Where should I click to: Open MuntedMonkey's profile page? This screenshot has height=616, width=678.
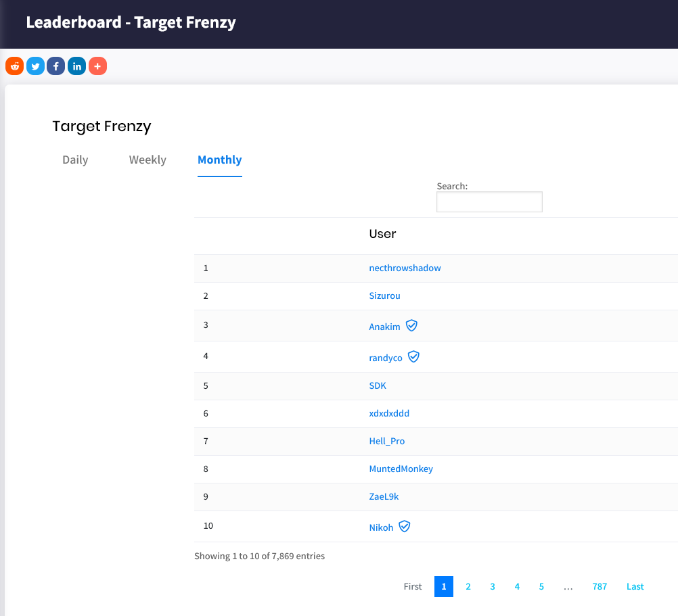(x=401, y=469)
